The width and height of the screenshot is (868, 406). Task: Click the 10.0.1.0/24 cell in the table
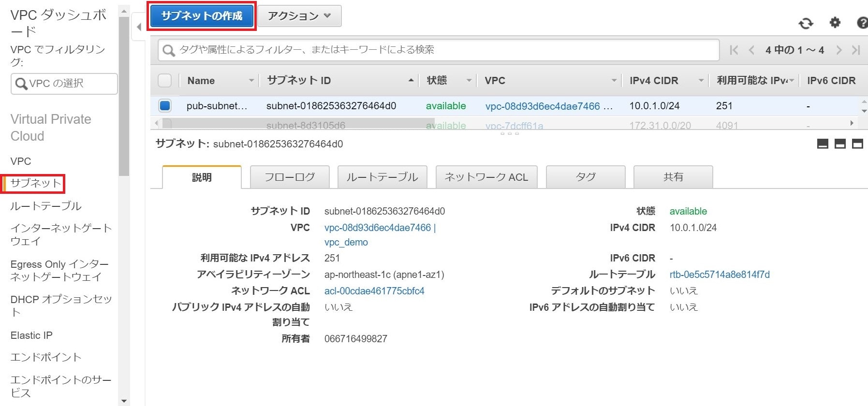(654, 106)
